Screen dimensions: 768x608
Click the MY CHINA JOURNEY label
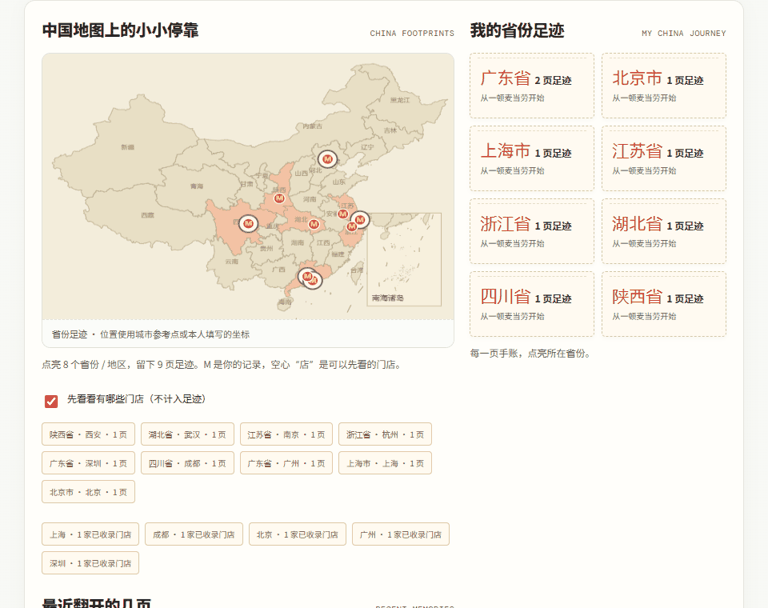tap(684, 33)
